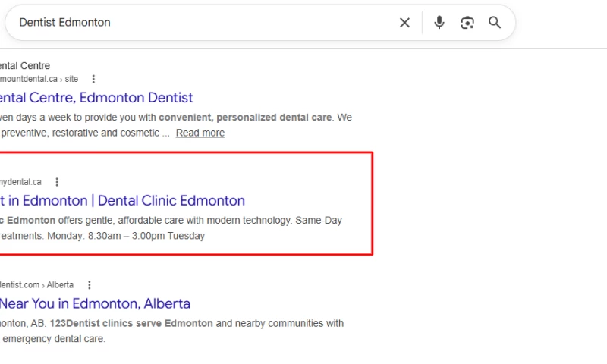Submit search with magnifying glass icon
The height and width of the screenshot is (364, 607).
[495, 23]
